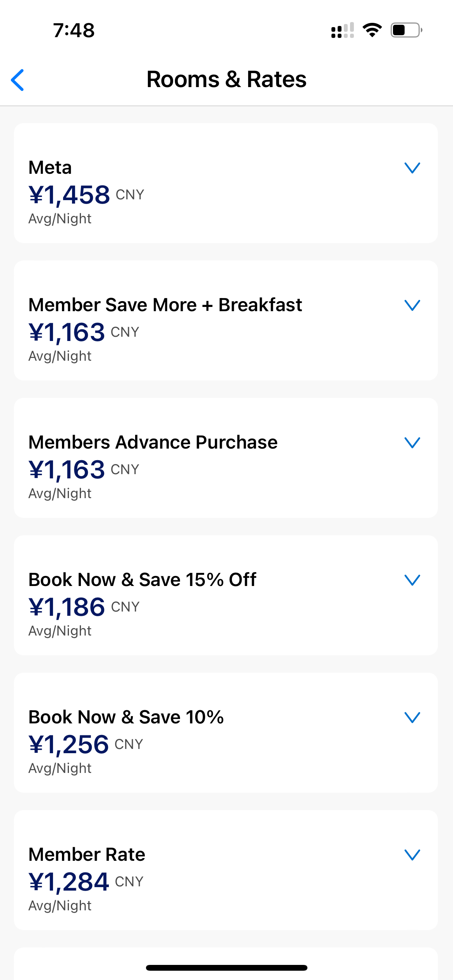Expand the Member Rate chevron
Viewport: 453px width, 980px height.
click(412, 855)
